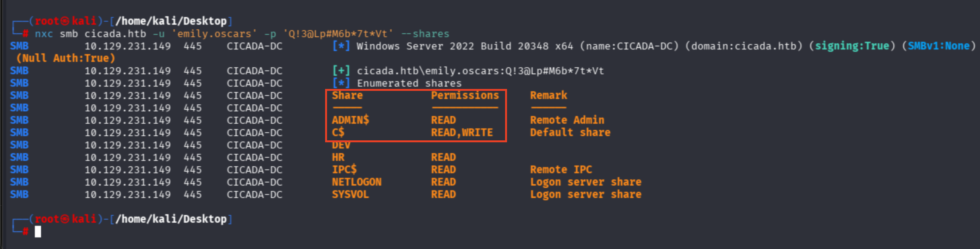Click the Share column header
Viewport: 980px width, 249px height.
coord(347,96)
